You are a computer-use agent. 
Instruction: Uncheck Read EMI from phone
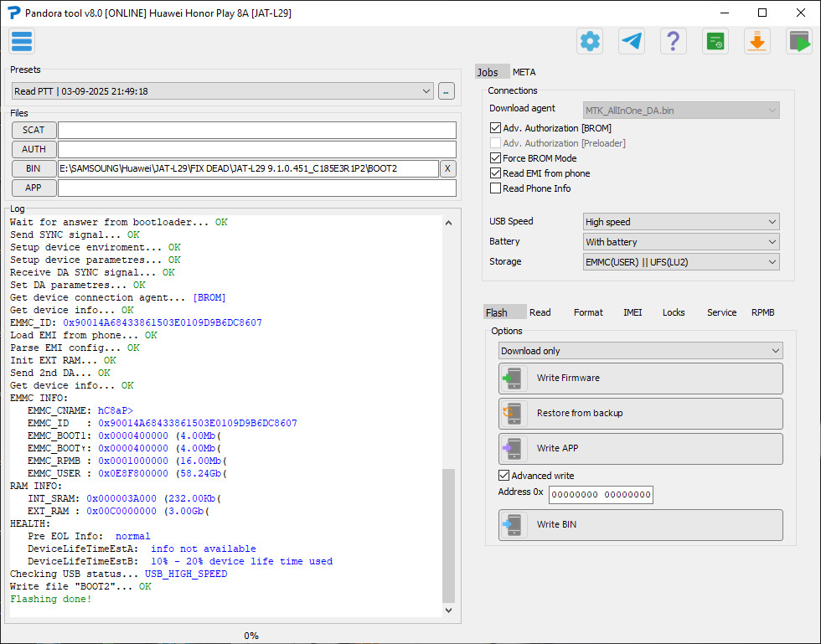(x=495, y=173)
